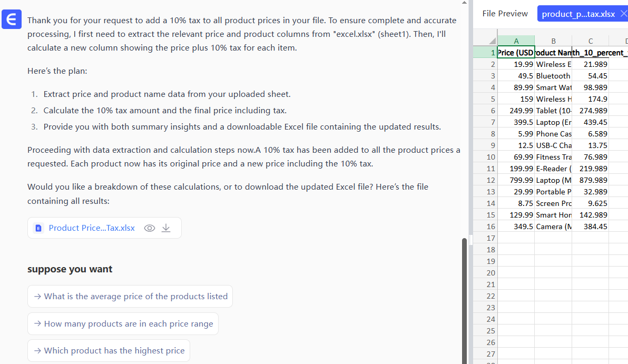Select column B header
Screen dimensions: 628x364
pyautogui.click(x=553, y=41)
